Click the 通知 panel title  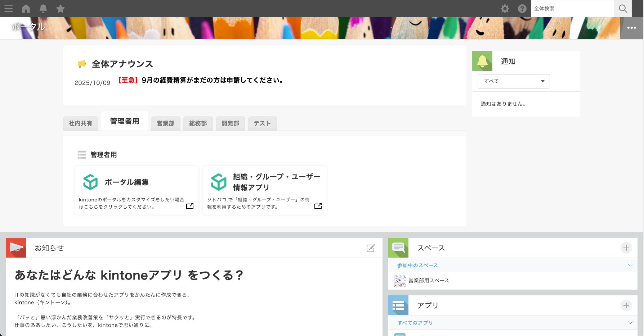(508, 62)
